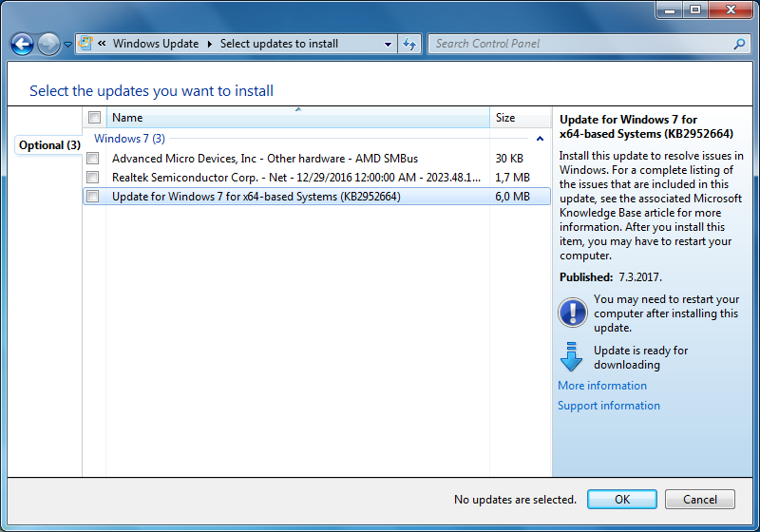Go back with the blue Back arrow
The height and width of the screenshot is (532, 760).
[22, 45]
